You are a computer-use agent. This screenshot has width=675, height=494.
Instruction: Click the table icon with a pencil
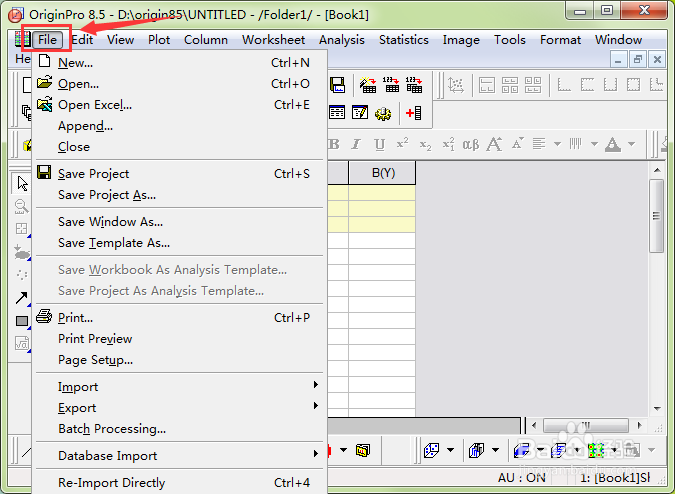point(359,113)
